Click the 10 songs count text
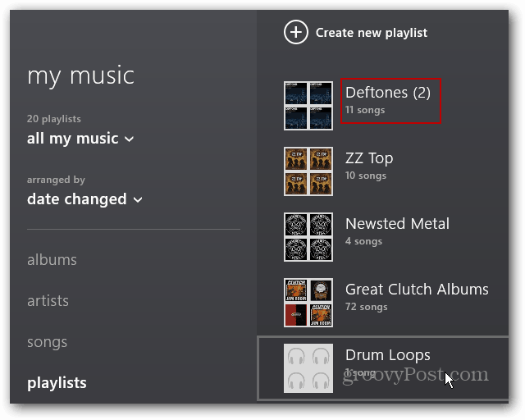525x420 pixels. (x=366, y=176)
